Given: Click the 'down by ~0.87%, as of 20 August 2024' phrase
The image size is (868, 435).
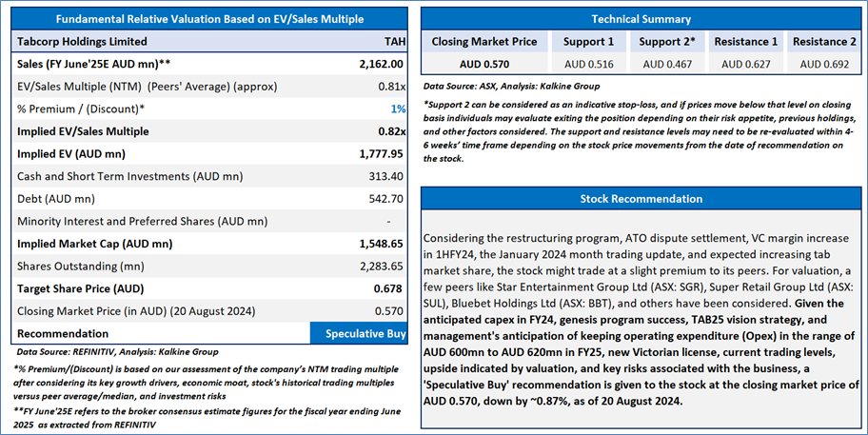Looking at the screenshot, I should (582, 401).
